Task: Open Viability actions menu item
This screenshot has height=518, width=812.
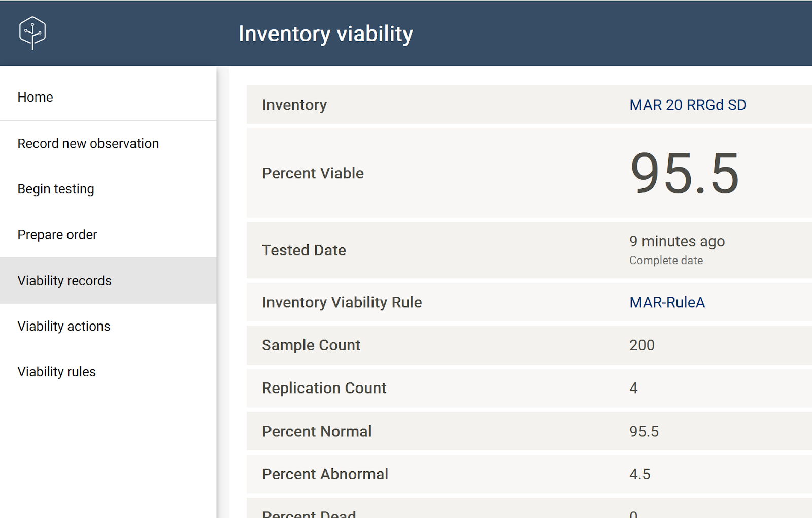Action: pos(108,326)
